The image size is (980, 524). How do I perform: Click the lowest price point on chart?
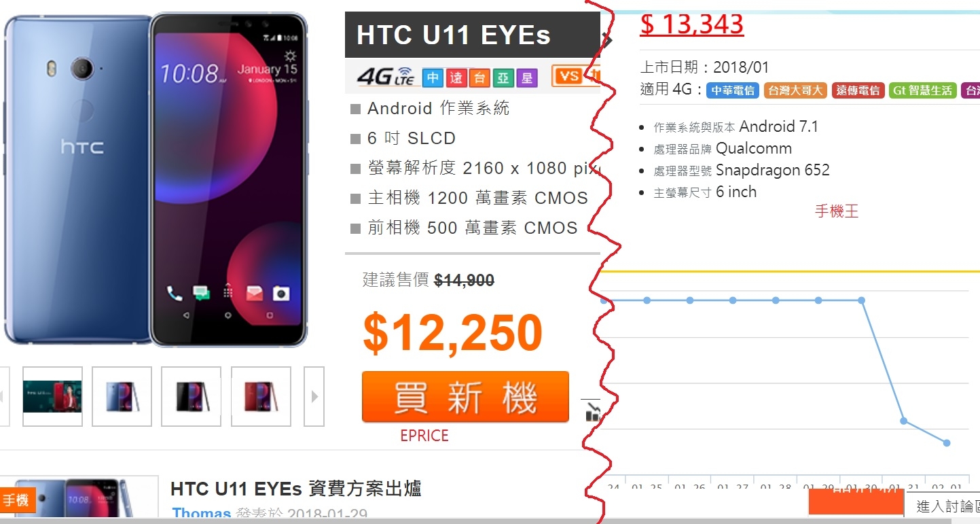tap(947, 443)
